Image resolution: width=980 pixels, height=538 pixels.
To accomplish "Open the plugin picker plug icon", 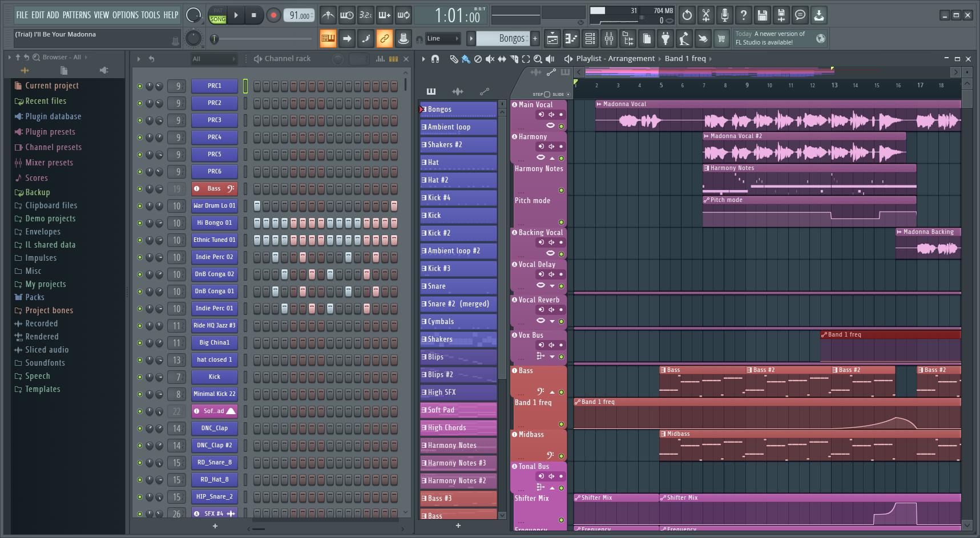I will click(x=666, y=39).
